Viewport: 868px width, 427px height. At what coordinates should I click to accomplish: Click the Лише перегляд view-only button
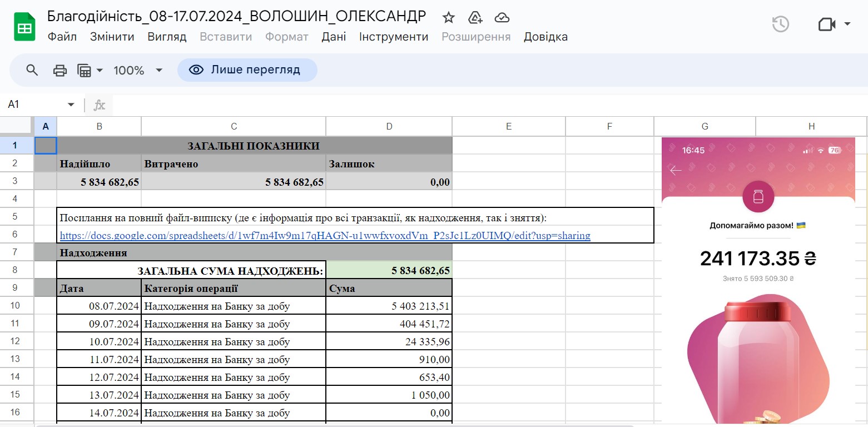[247, 70]
